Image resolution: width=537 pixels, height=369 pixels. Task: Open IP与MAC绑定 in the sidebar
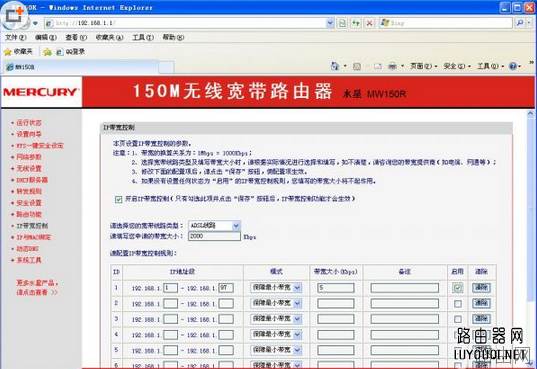click(34, 237)
